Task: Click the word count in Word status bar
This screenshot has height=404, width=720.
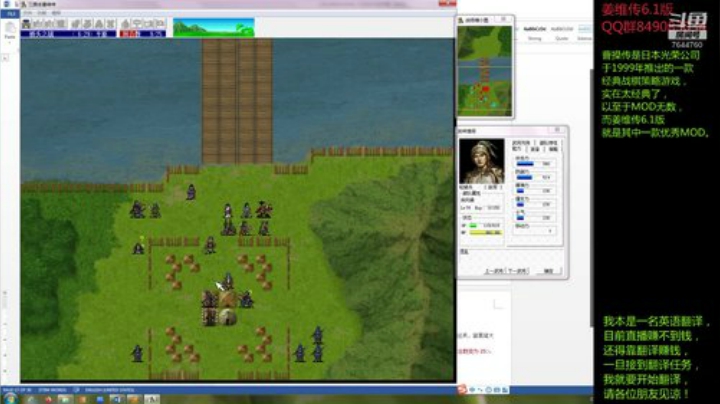Action: [52, 390]
